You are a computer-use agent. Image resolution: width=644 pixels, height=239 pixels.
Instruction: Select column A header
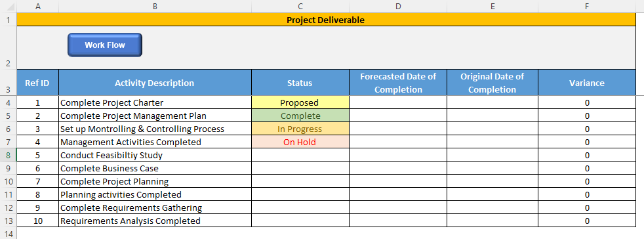(38, 6)
